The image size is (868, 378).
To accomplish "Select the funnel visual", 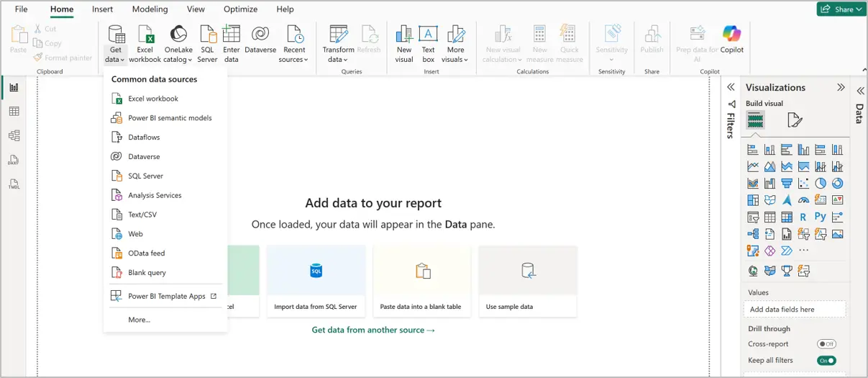I will pos(787,183).
